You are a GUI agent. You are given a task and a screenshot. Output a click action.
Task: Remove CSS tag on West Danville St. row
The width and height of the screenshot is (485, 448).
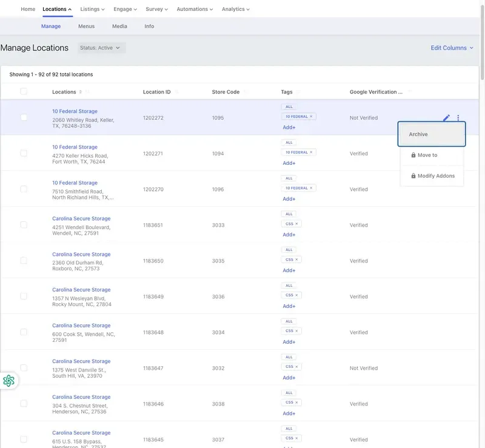pos(296,367)
